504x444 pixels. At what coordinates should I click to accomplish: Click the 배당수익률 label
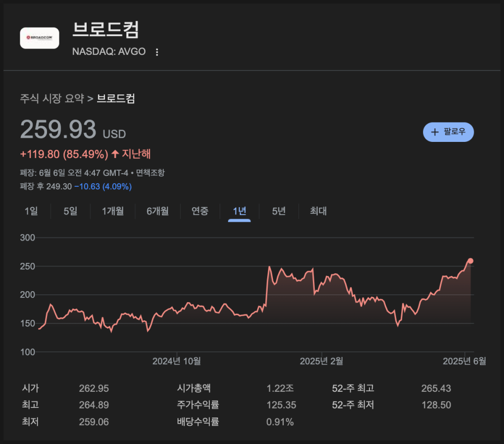(x=198, y=422)
